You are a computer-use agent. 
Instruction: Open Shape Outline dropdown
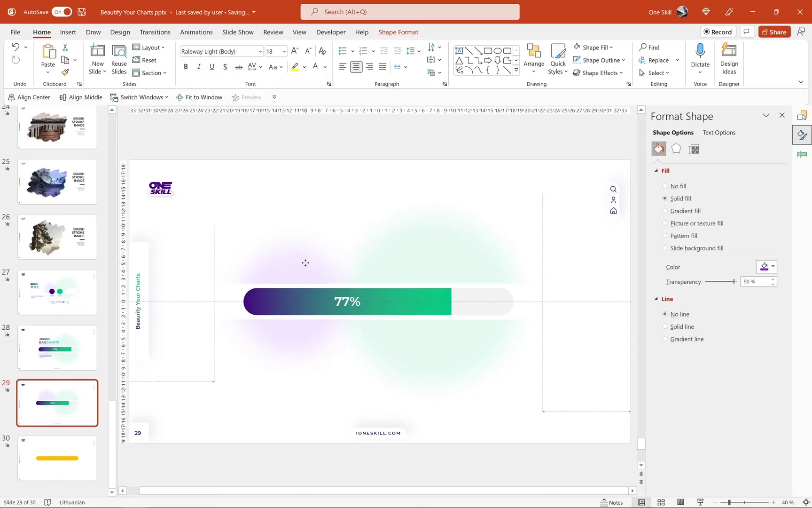599,60
